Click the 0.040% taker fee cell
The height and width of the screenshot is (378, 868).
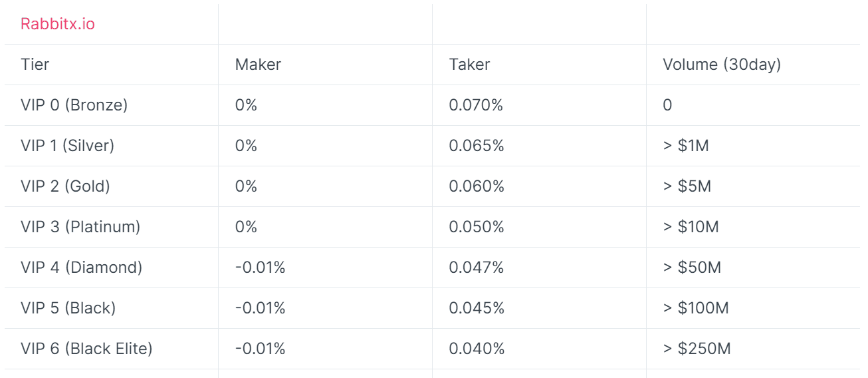[477, 349]
